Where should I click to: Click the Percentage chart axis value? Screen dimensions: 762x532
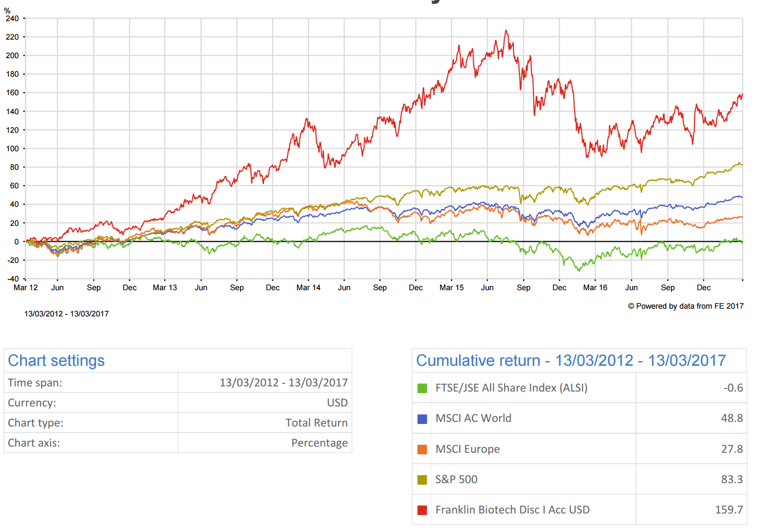[x=319, y=443]
